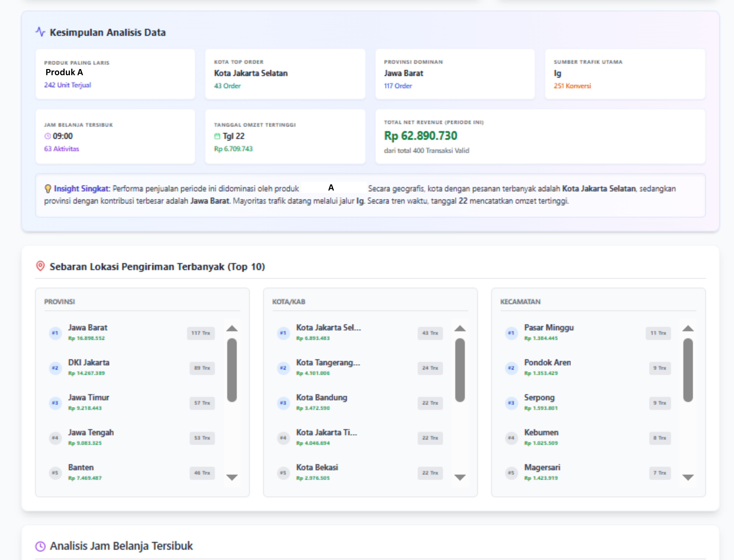Open the Produk Paling Laris card
The width and height of the screenshot is (734, 560).
115,74
